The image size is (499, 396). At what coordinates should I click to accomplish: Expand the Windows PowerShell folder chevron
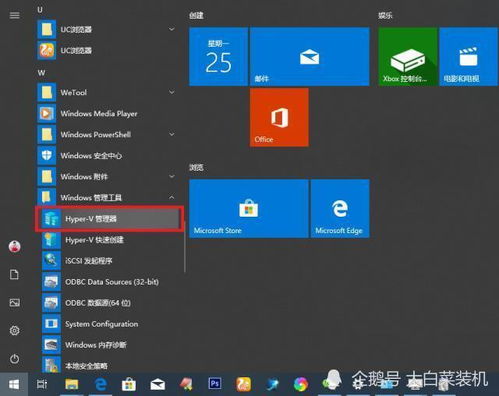172,135
